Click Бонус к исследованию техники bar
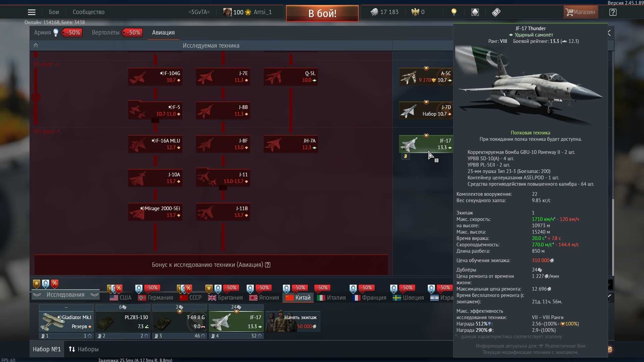This screenshot has height=362, width=644. point(211,265)
